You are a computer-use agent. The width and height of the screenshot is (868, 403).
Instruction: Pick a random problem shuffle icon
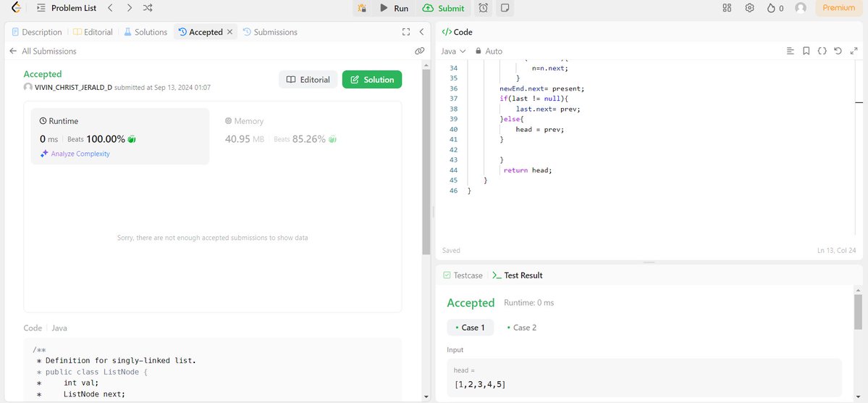click(x=147, y=8)
